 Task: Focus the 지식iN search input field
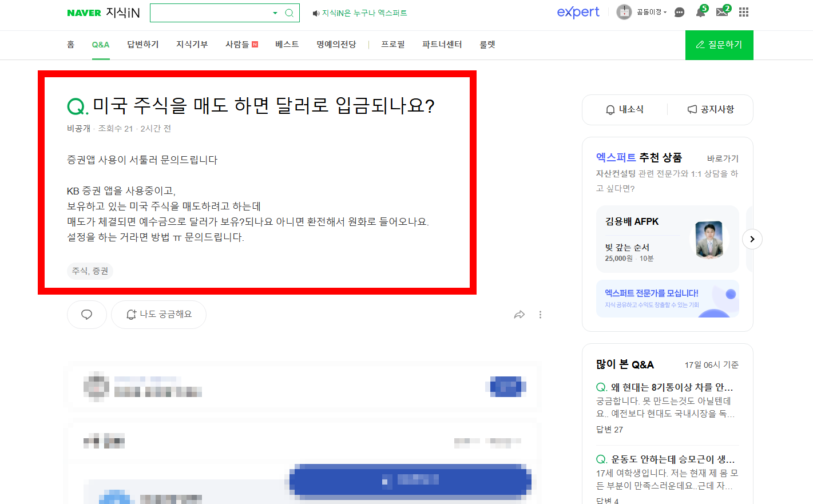click(x=211, y=13)
